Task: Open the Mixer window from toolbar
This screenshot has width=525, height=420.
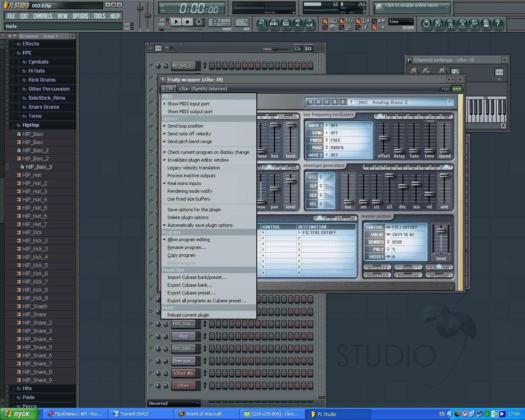Action: click(310, 24)
